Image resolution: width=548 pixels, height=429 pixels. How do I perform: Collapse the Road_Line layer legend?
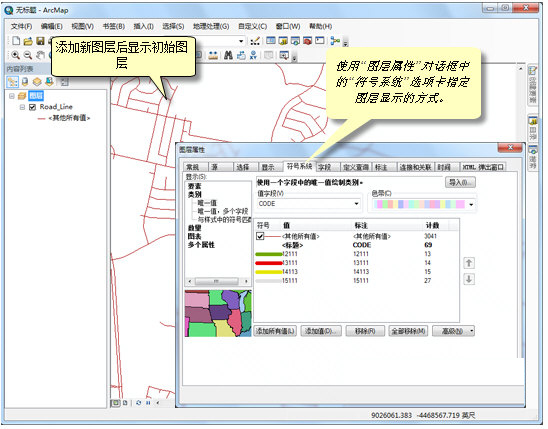pyautogui.click(x=22, y=107)
